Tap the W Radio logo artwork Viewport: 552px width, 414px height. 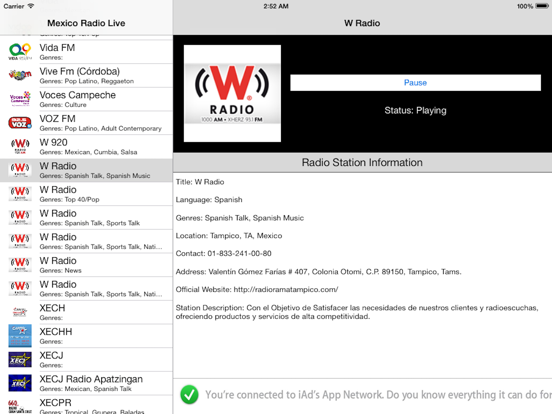pos(232,93)
